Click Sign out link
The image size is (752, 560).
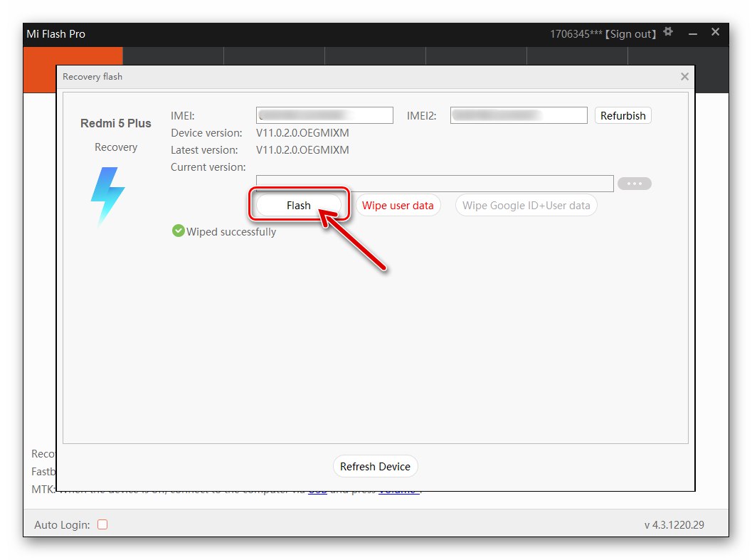[x=630, y=34]
